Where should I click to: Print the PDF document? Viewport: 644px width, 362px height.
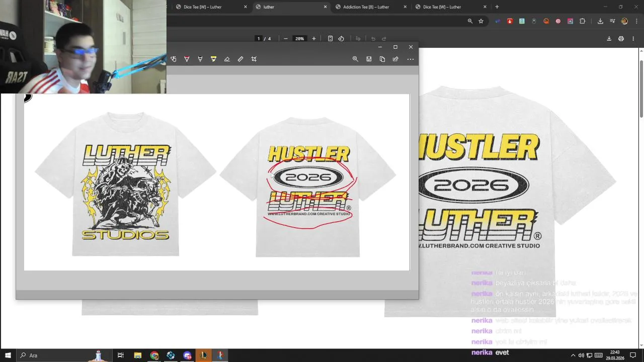(x=621, y=39)
